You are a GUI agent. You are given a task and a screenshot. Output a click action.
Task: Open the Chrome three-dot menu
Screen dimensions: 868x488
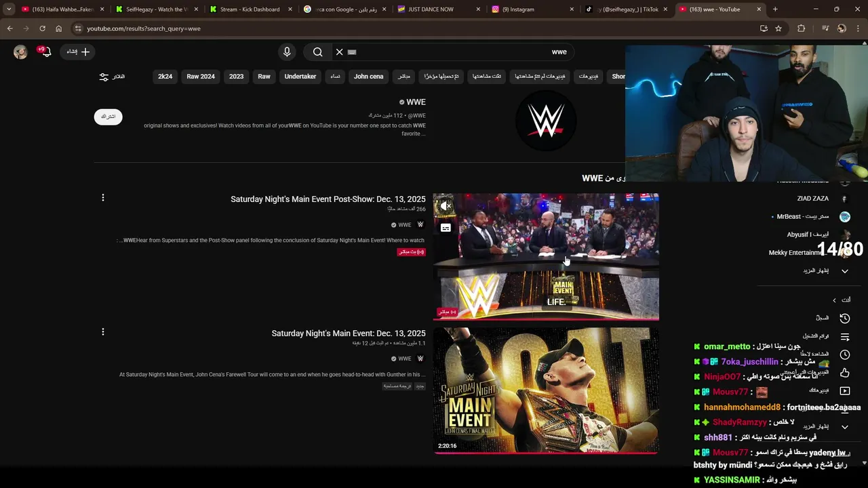click(x=858, y=28)
